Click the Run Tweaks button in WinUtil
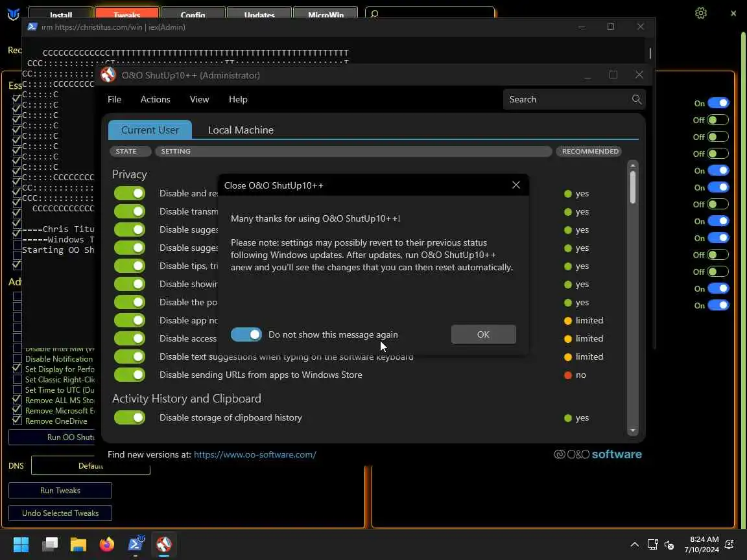 [x=60, y=491]
